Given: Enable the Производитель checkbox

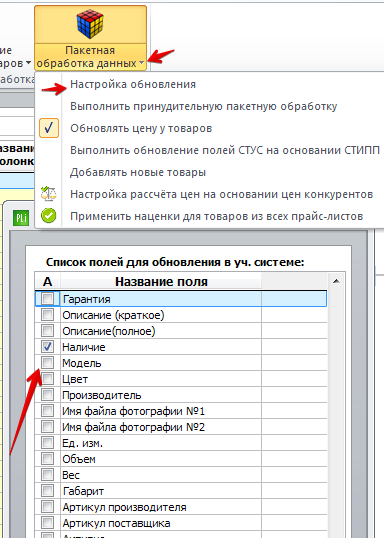Looking at the screenshot, I should coord(47,395).
